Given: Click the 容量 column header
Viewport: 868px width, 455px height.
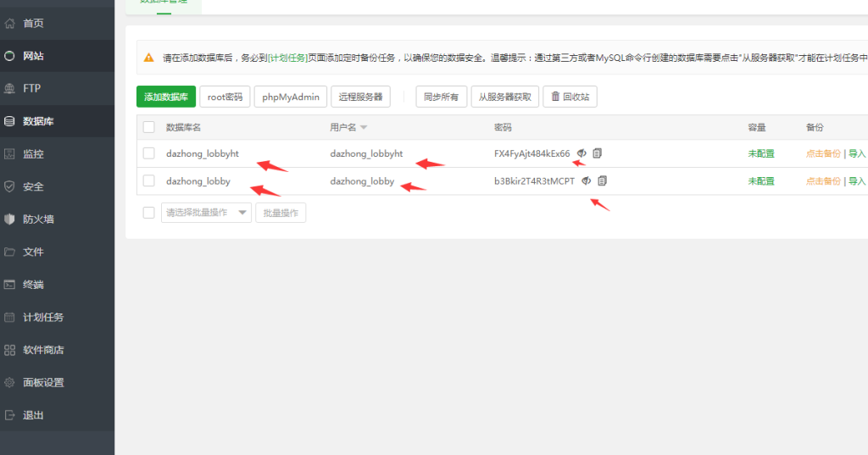Looking at the screenshot, I should [757, 127].
